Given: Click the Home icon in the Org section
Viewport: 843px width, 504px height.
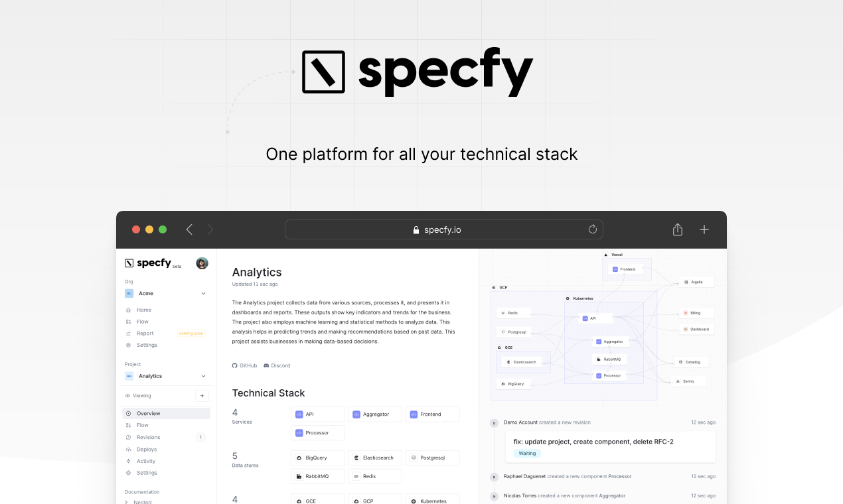Looking at the screenshot, I should pyautogui.click(x=127, y=310).
